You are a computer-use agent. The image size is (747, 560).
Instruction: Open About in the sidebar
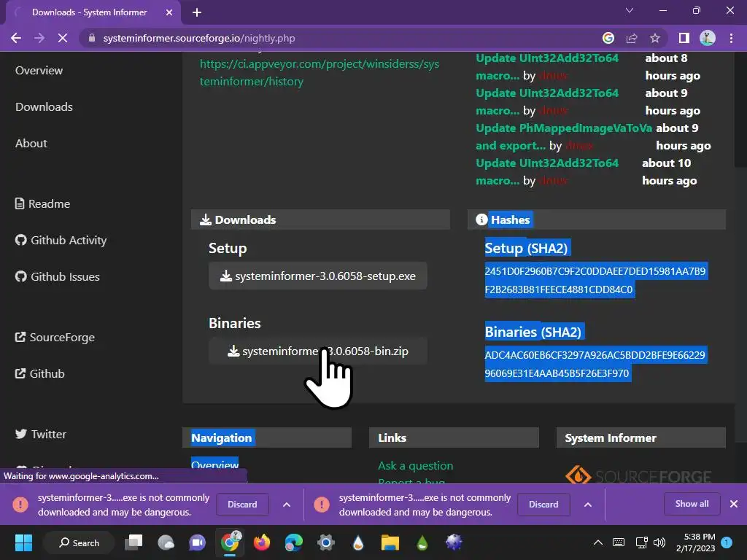click(31, 144)
